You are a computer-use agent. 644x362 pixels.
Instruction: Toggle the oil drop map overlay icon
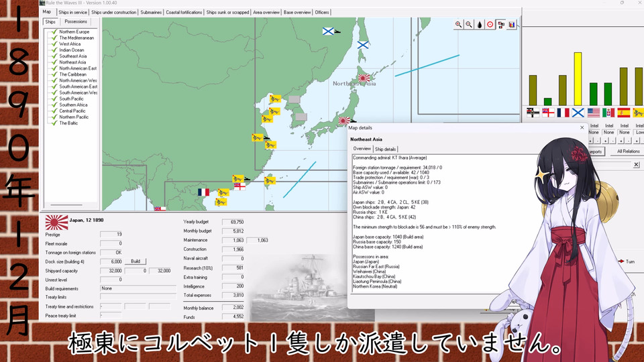point(479,25)
